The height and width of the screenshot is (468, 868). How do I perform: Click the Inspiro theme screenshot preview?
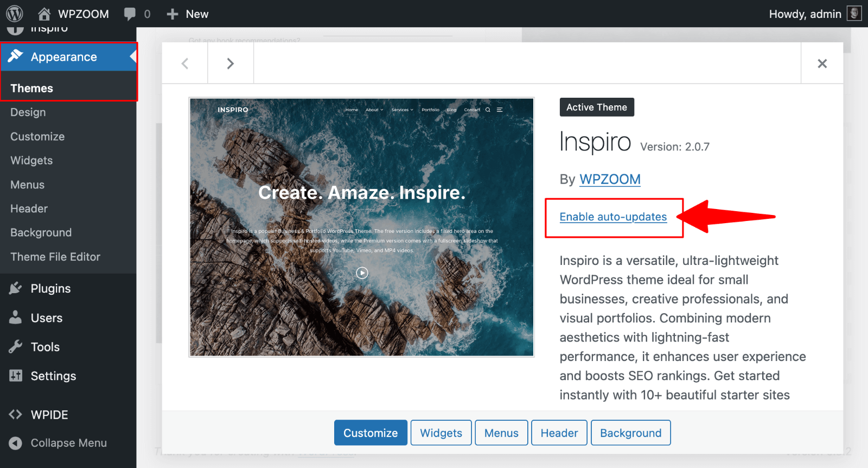click(361, 227)
